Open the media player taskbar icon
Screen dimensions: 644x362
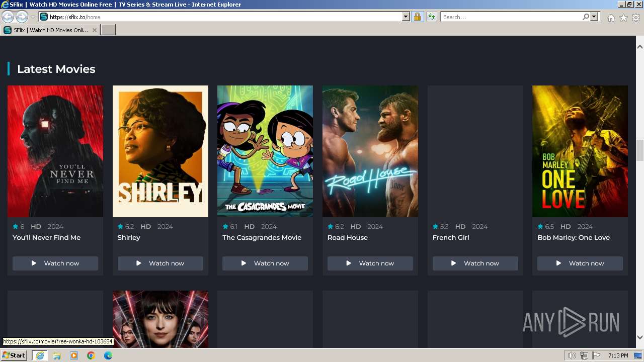pos(74,355)
